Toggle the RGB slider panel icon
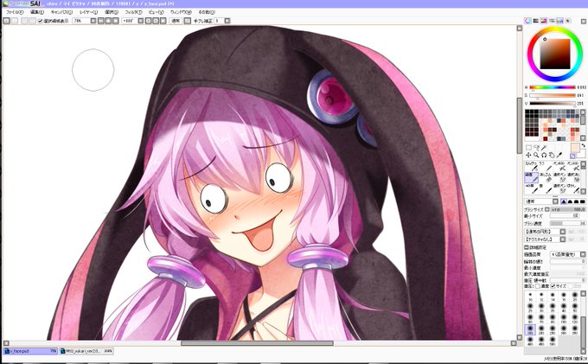The image size is (588, 364). [536, 21]
